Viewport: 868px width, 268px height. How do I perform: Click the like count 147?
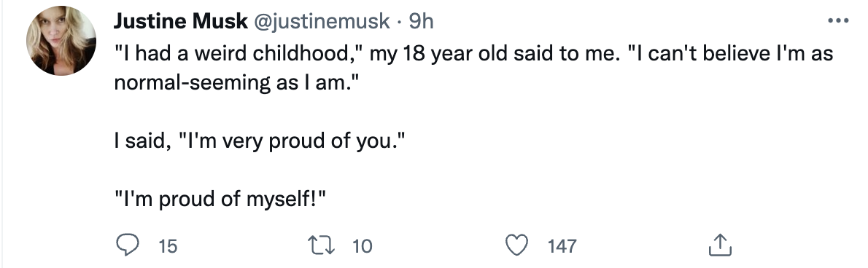coord(562,246)
